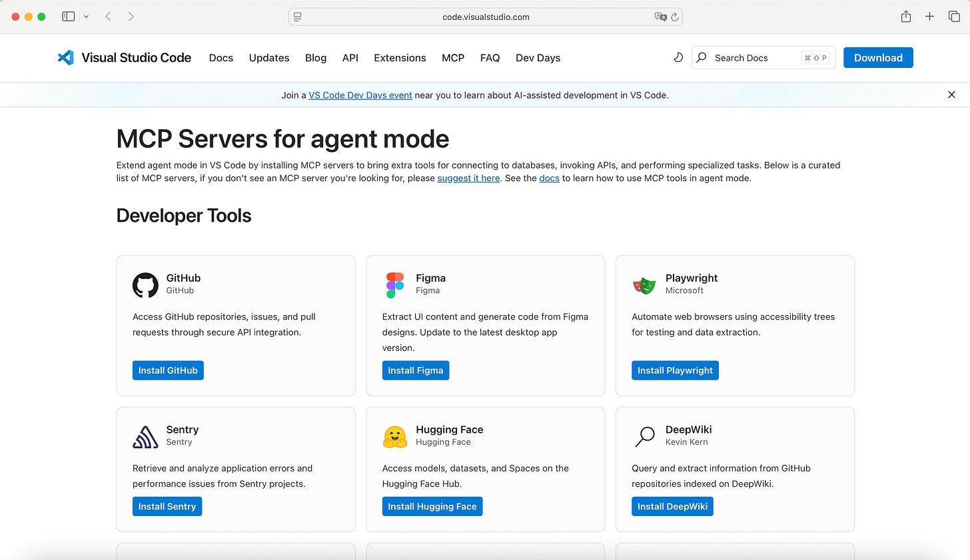
Task: Click the code.visualstudio.com address bar
Action: (486, 17)
